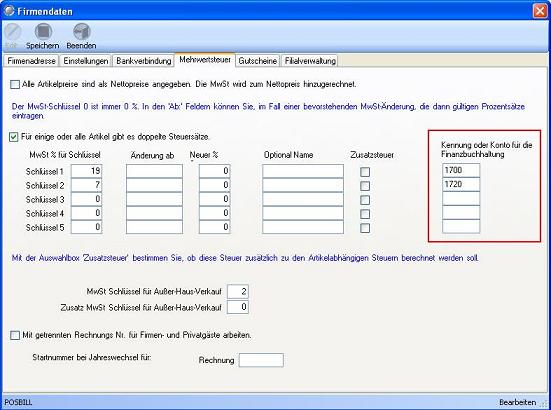This screenshot has width=551, height=410.
Task: Click the MwSt % field for Schlüssel 2
Action: [x=86, y=185]
